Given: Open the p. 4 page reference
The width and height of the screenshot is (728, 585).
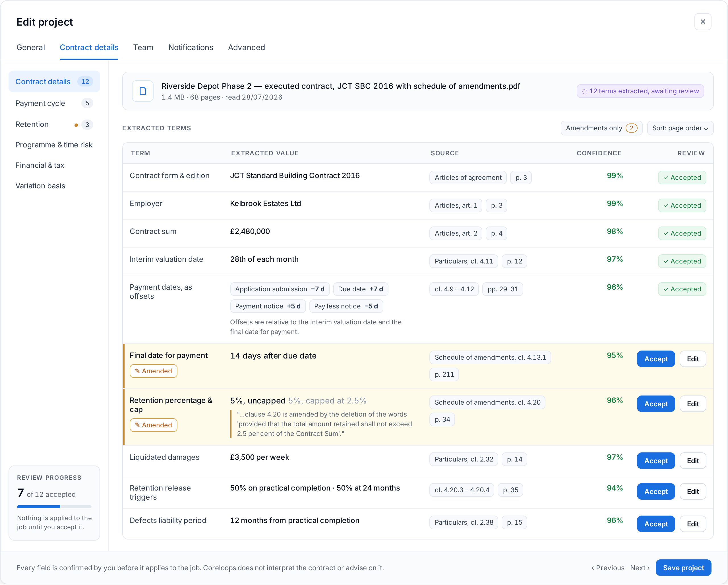Looking at the screenshot, I should (x=496, y=233).
